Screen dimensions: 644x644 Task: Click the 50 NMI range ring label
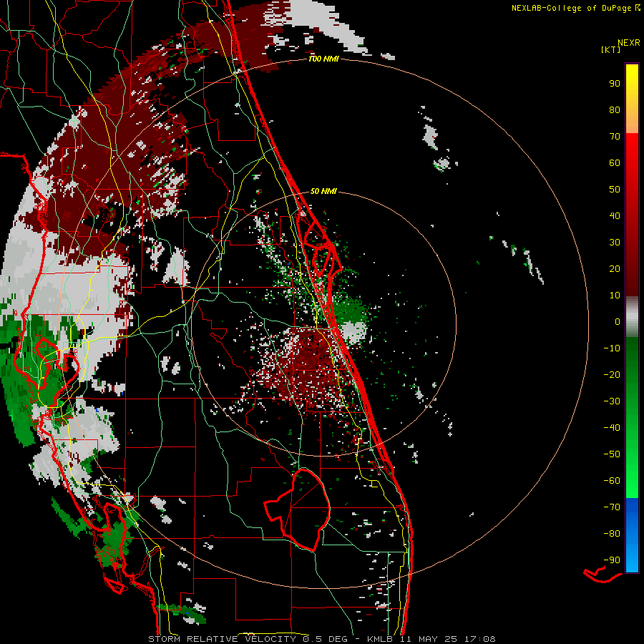pos(323,191)
